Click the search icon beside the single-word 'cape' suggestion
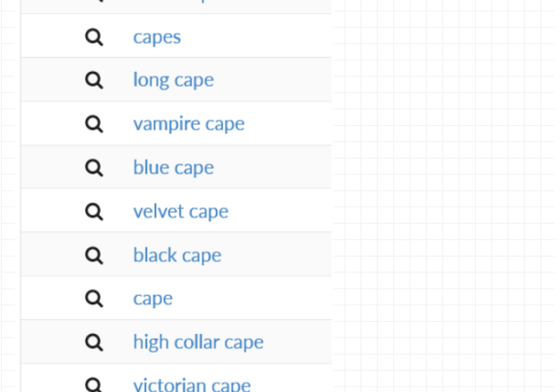The width and height of the screenshot is (560, 392). [94, 299]
